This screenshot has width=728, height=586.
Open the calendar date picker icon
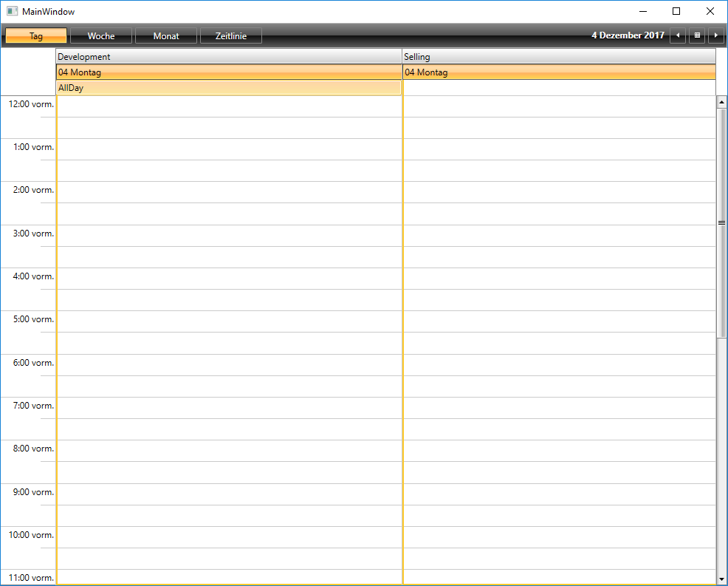tap(697, 35)
